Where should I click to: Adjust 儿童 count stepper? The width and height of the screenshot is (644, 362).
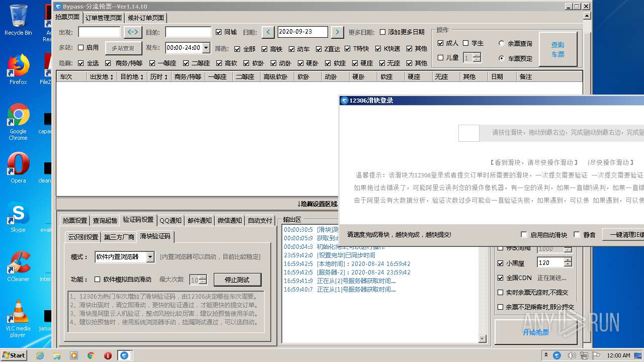(477, 58)
